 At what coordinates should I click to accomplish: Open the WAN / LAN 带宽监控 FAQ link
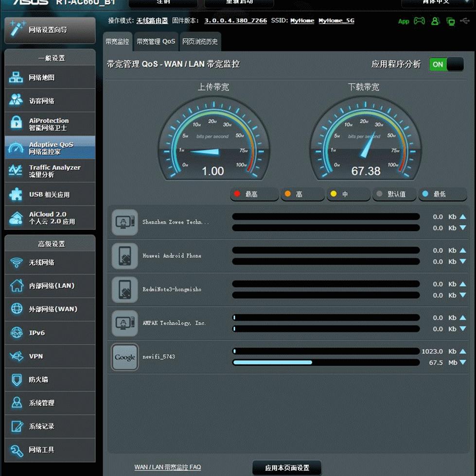tap(168, 467)
